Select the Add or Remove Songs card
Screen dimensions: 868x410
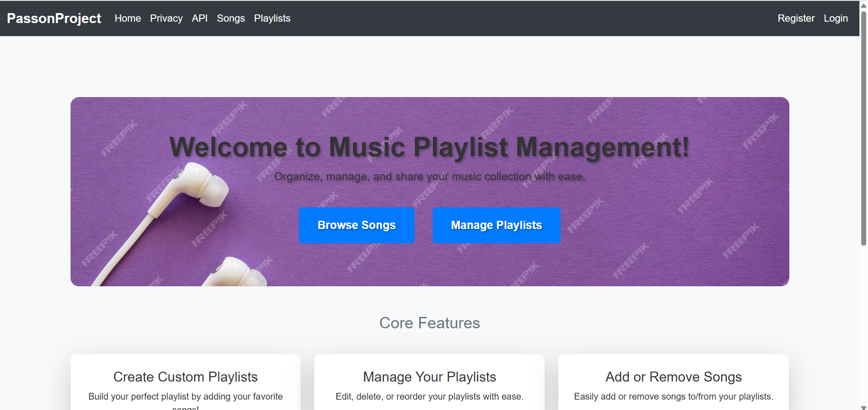pyautogui.click(x=673, y=384)
